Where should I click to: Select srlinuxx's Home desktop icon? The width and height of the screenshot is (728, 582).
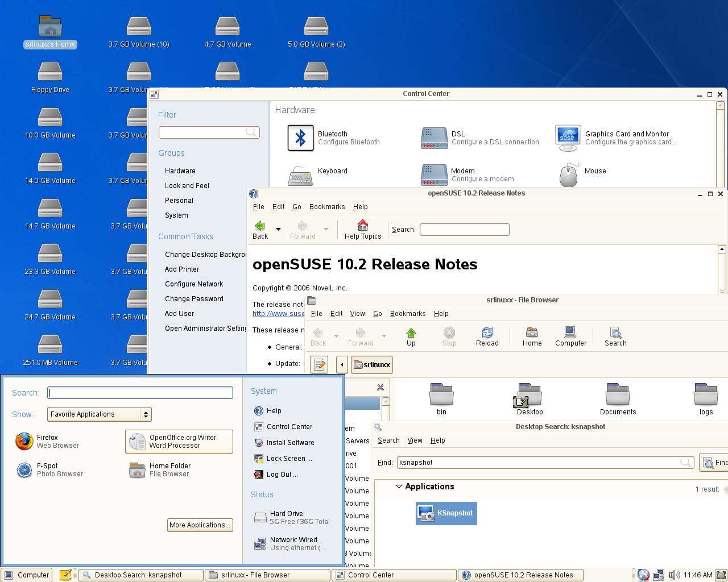point(50,32)
